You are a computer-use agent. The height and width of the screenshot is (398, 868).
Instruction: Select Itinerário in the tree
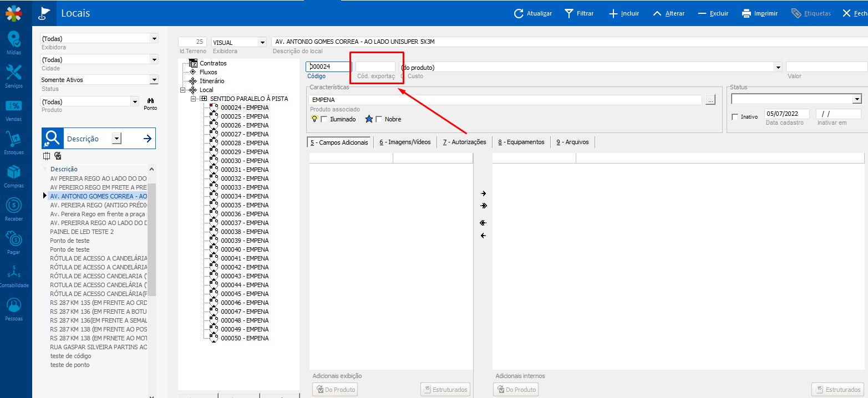tap(212, 81)
